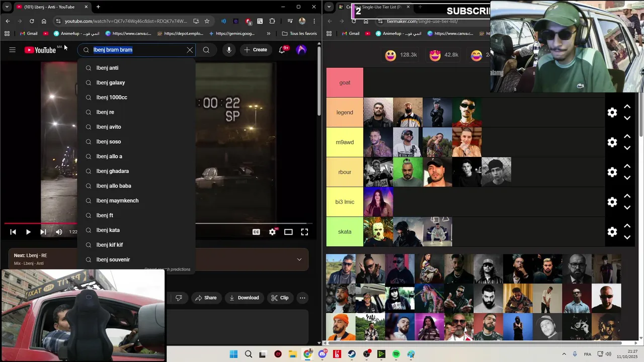Screen dimensions: 644x362
Task: Dislike the video with thumbs-down
Action: 179,298
